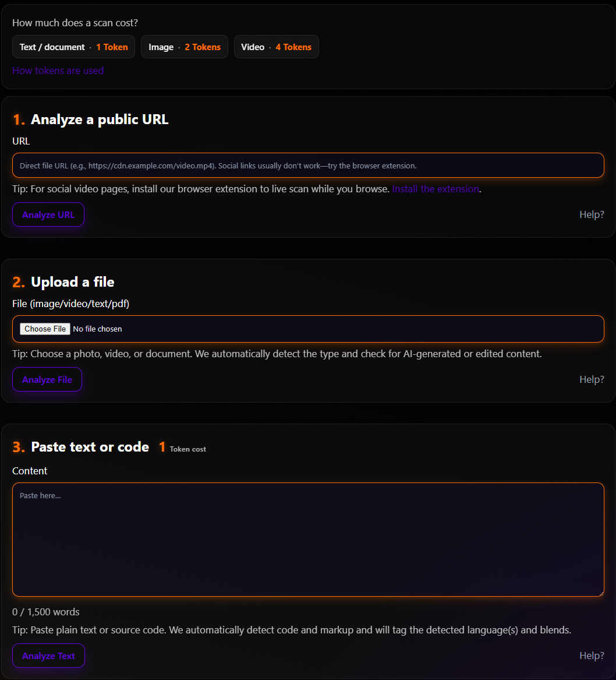This screenshot has height=680, width=616.
Task: Click the Analyze URL button
Action: click(x=48, y=214)
